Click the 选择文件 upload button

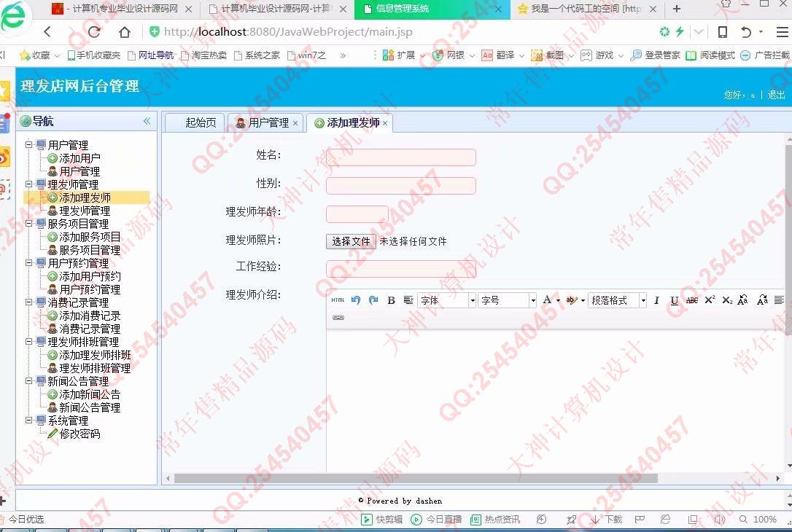coord(351,241)
